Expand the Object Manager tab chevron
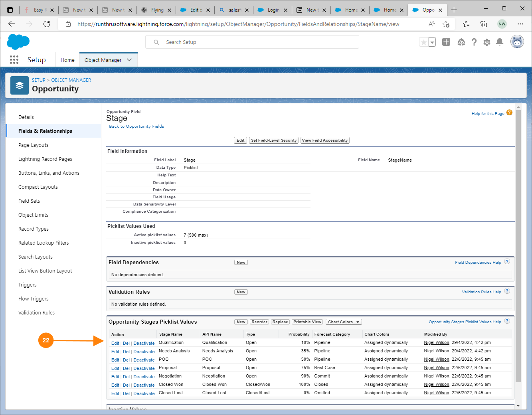Image resolution: width=532 pixels, height=415 pixels. [129, 60]
